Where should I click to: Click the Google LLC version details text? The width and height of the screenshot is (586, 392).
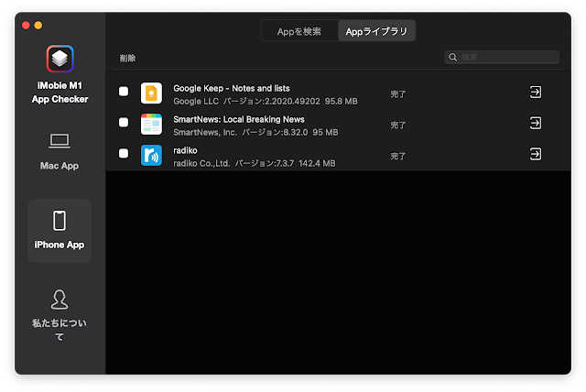tap(266, 102)
